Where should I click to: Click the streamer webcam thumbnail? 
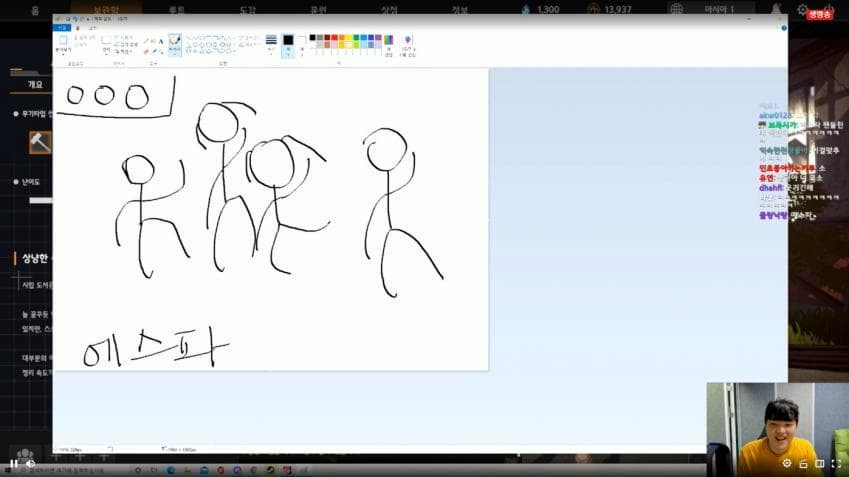tap(778, 430)
